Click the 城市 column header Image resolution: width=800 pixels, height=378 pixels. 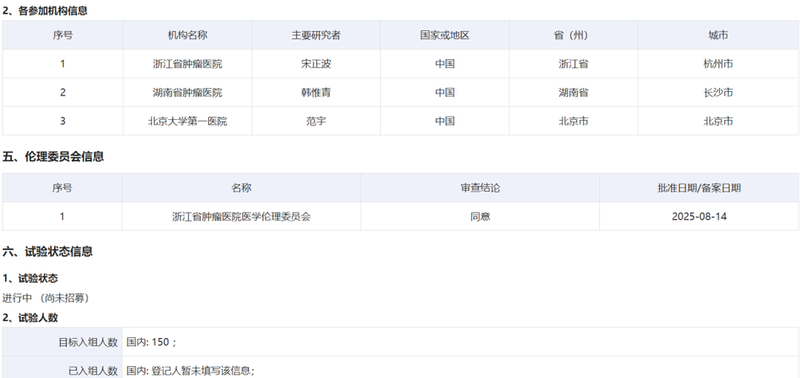pyautogui.click(x=718, y=35)
